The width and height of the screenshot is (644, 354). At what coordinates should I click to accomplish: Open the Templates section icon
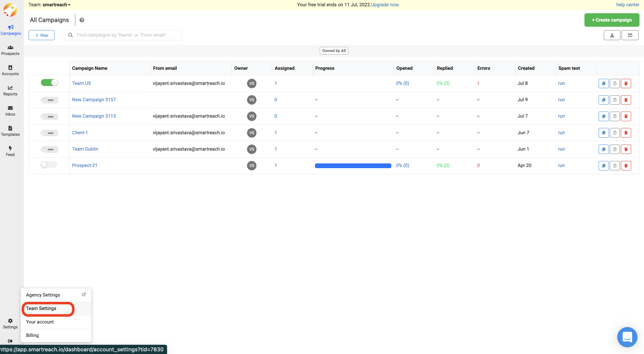[10, 128]
